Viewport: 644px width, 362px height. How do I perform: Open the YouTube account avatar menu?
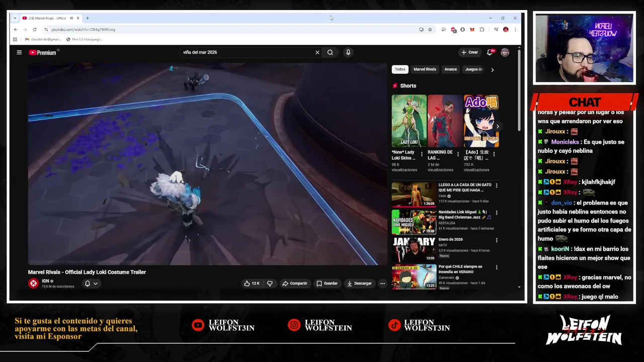(505, 52)
